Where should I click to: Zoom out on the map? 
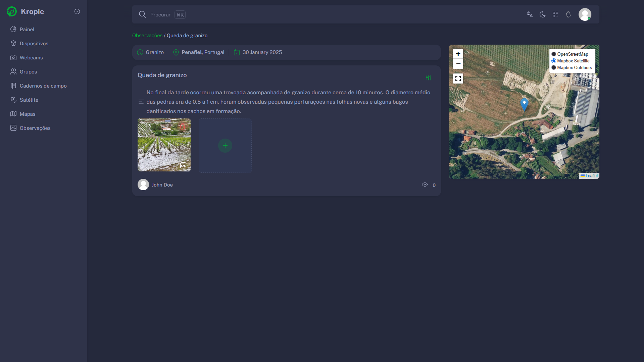458,64
